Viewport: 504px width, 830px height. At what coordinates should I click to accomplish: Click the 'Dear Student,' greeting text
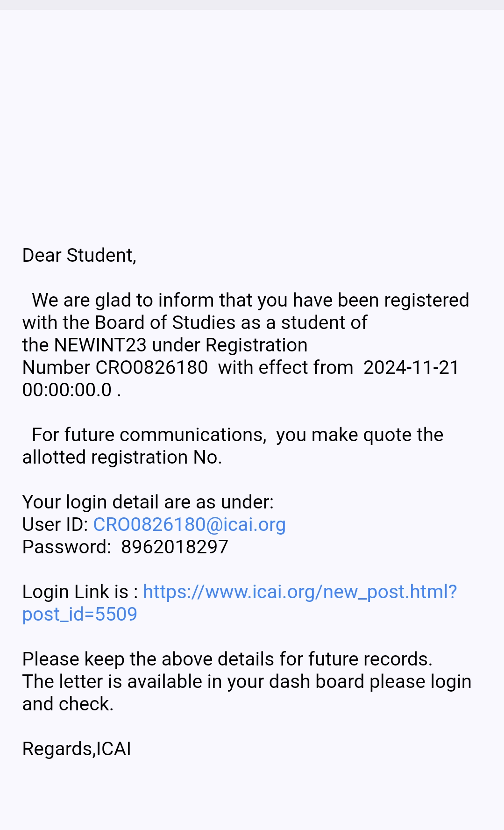point(79,255)
